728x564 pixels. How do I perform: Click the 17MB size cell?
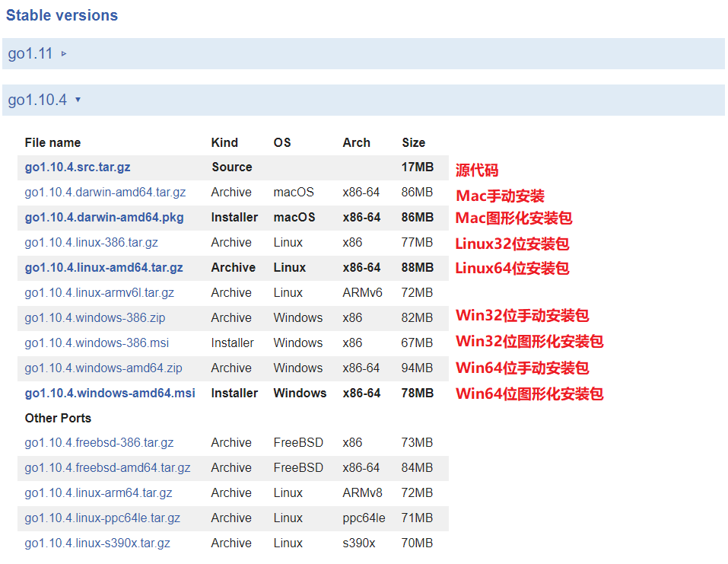(418, 167)
